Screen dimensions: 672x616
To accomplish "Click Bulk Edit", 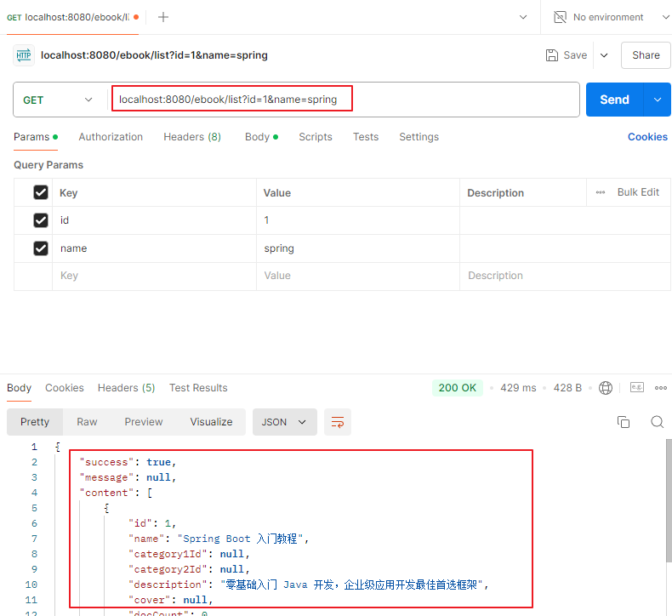I will click(638, 192).
